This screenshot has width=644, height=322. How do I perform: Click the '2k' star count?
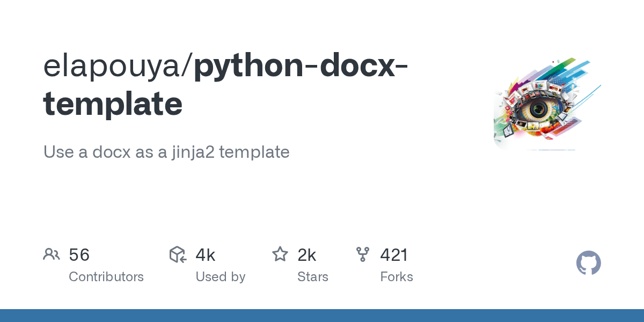(307, 255)
